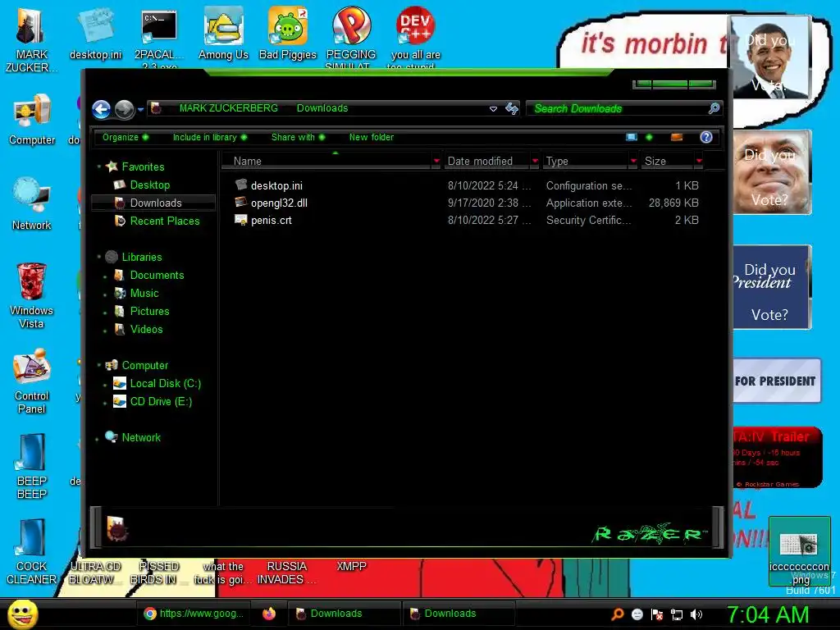Open Recent Places in Favorites

[x=164, y=221]
